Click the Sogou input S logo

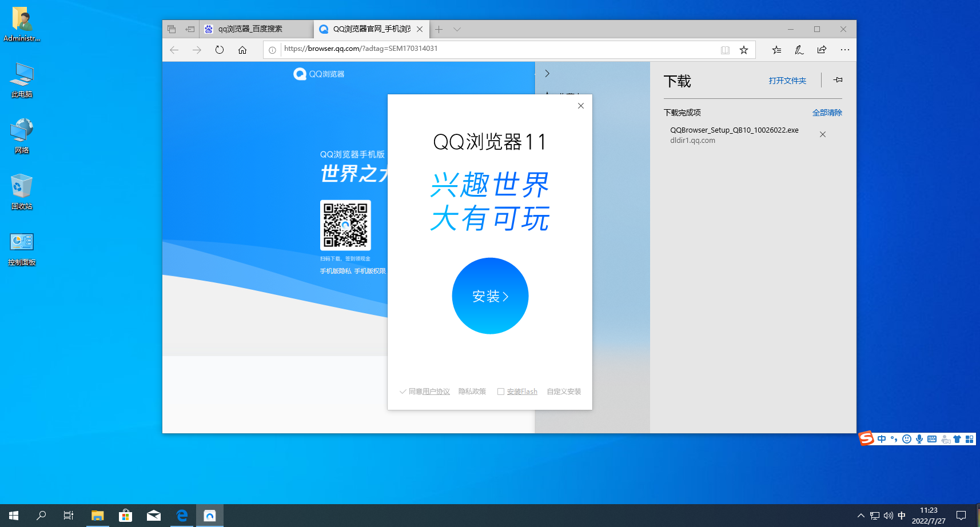[867, 438]
